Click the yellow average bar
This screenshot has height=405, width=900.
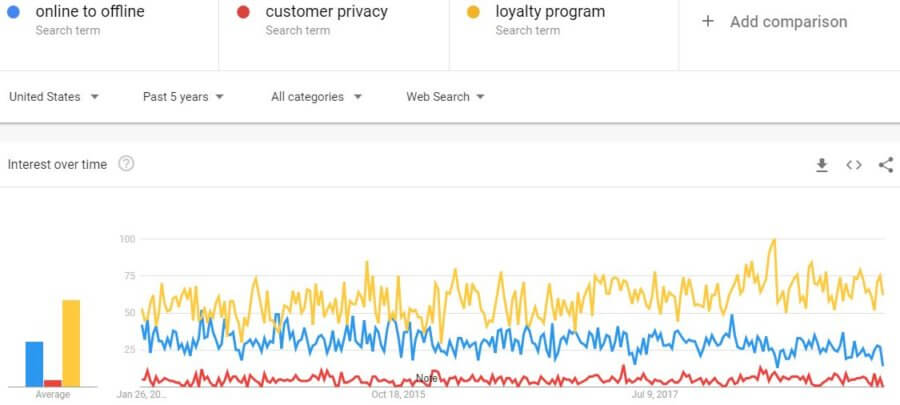tap(71, 343)
